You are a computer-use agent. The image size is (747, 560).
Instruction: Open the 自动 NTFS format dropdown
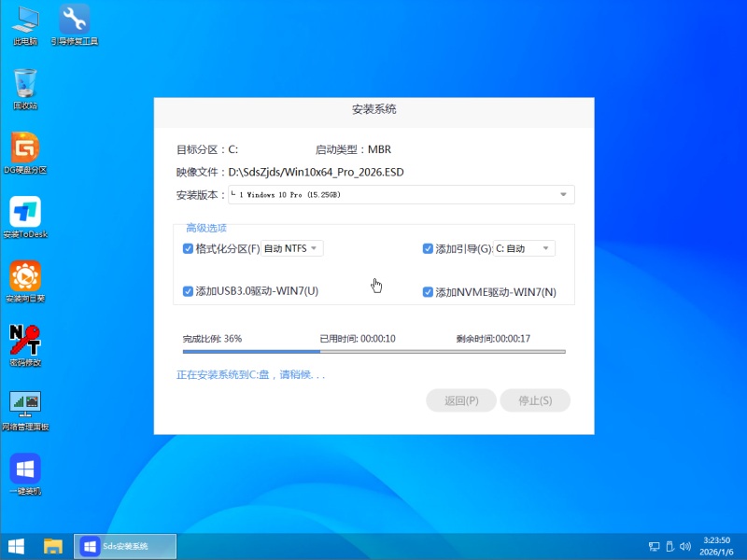pyautogui.click(x=291, y=248)
